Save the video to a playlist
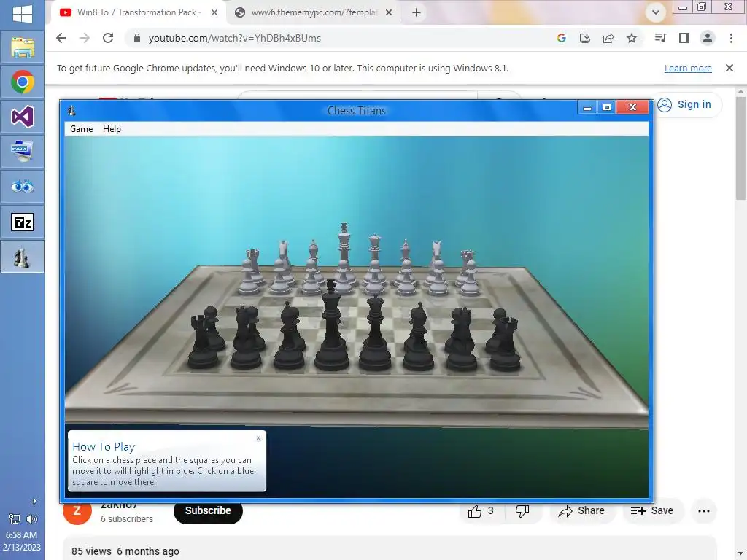747x560 pixels. click(652, 511)
